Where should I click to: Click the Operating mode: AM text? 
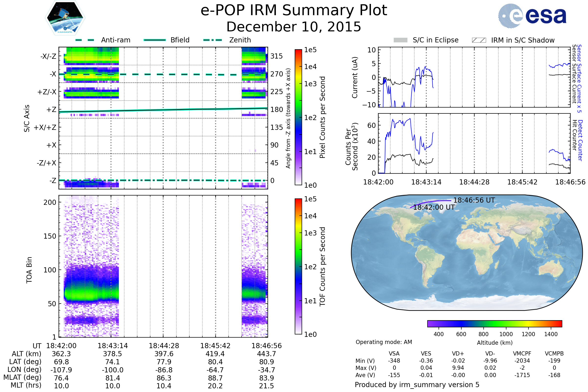(x=383, y=342)
